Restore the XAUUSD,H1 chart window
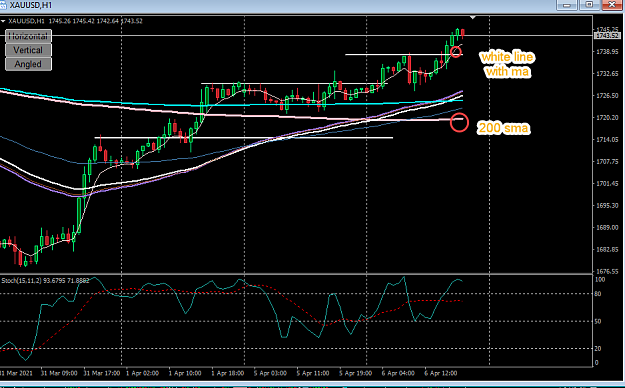This screenshot has width=625, height=388. [x=590, y=5]
